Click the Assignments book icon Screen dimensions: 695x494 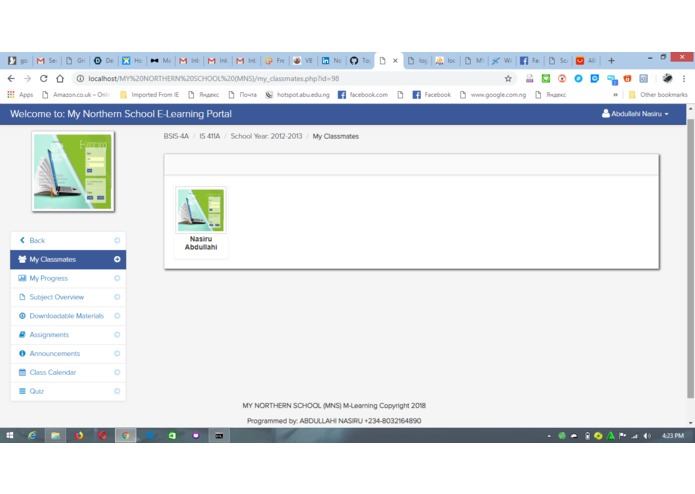pyautogui.click(x=22, y=335)
